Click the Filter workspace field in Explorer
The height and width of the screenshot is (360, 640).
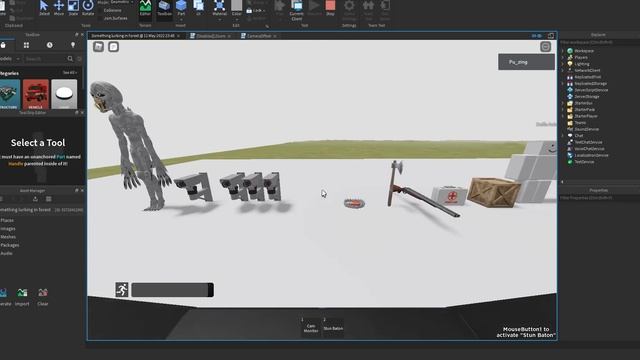click(x=598, y=42)
